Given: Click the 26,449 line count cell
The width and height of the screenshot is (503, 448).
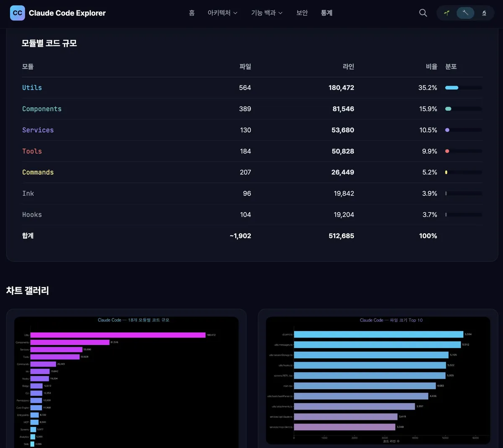Looking at the screenshot, I should 343,172.
